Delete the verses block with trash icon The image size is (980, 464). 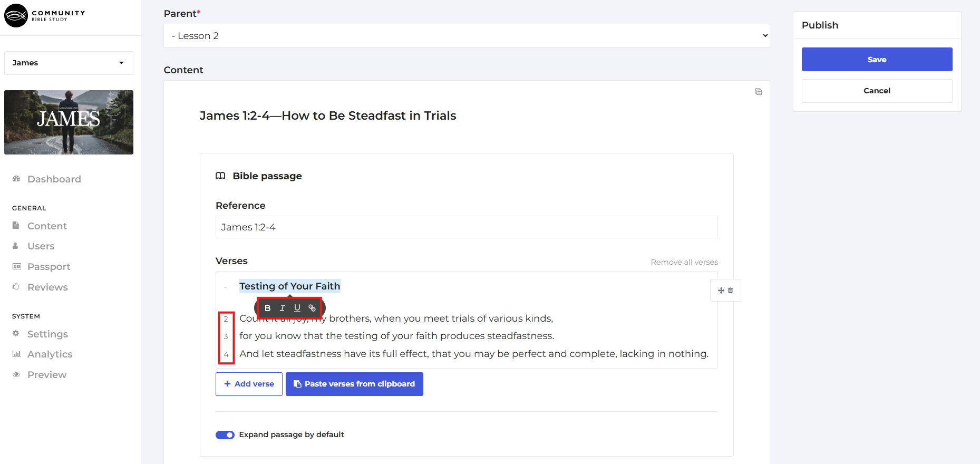point(731,291)
